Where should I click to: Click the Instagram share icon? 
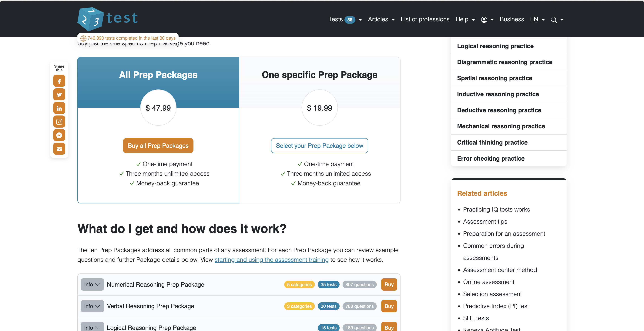tap(59, 122)
